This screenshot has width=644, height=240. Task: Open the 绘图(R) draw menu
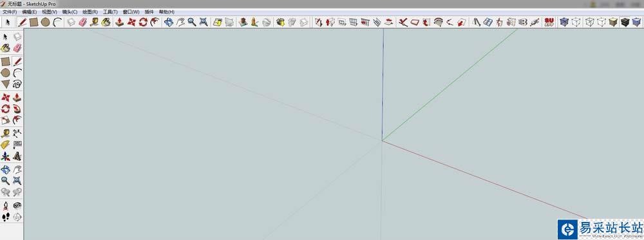point(90,12)
